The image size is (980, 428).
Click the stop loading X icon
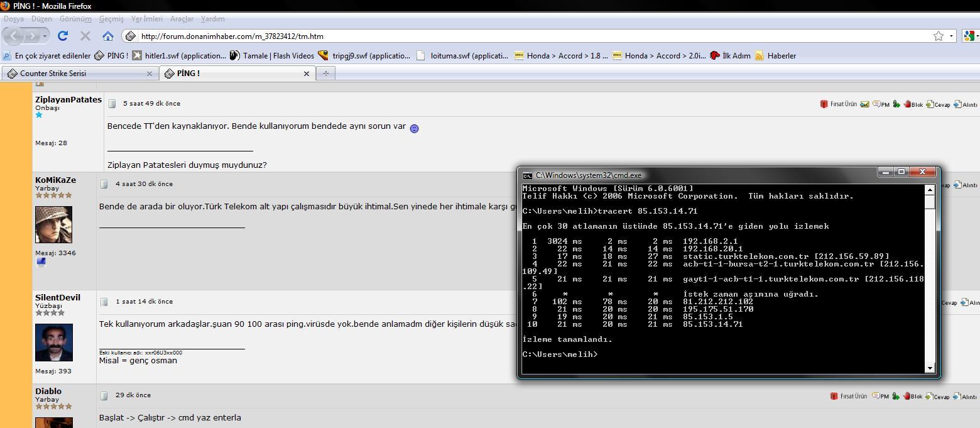pos(85,36)
